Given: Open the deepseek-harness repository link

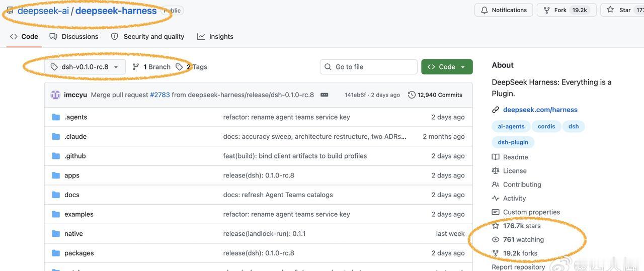Looking at the screenshot, I should click(116, 11).
